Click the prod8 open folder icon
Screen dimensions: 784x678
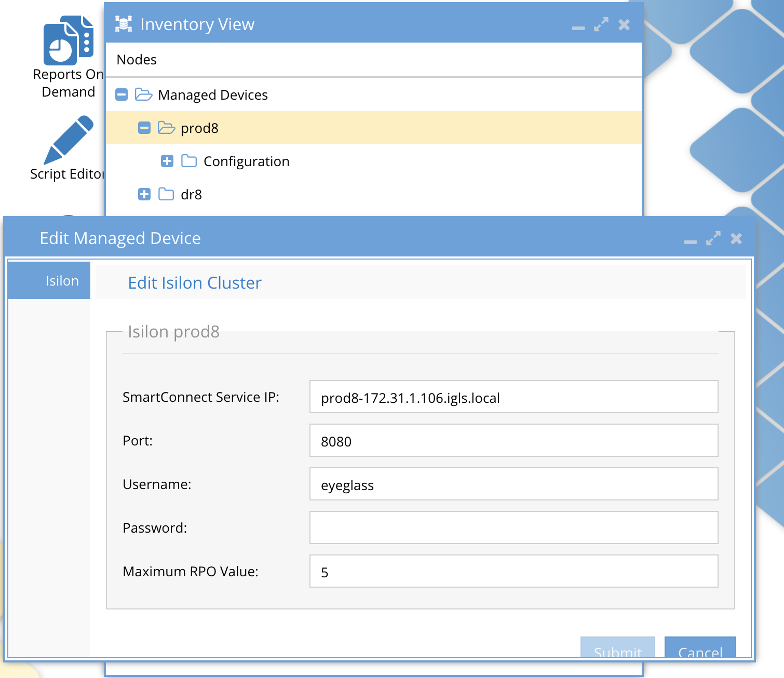(166, 128)
